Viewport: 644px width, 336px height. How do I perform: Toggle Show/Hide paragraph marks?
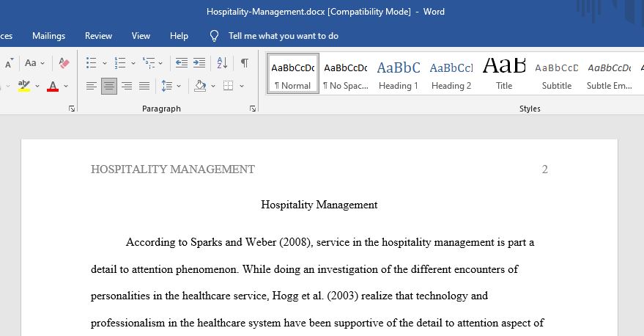click(245, 63)
